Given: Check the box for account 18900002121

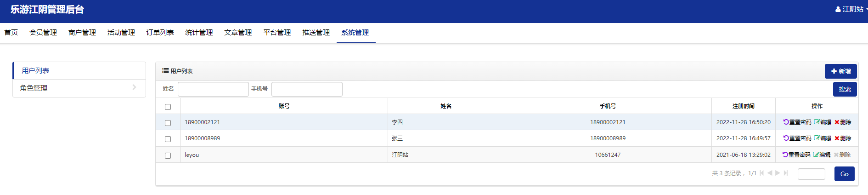Looking at the screenshot, I should click(168, 123).
